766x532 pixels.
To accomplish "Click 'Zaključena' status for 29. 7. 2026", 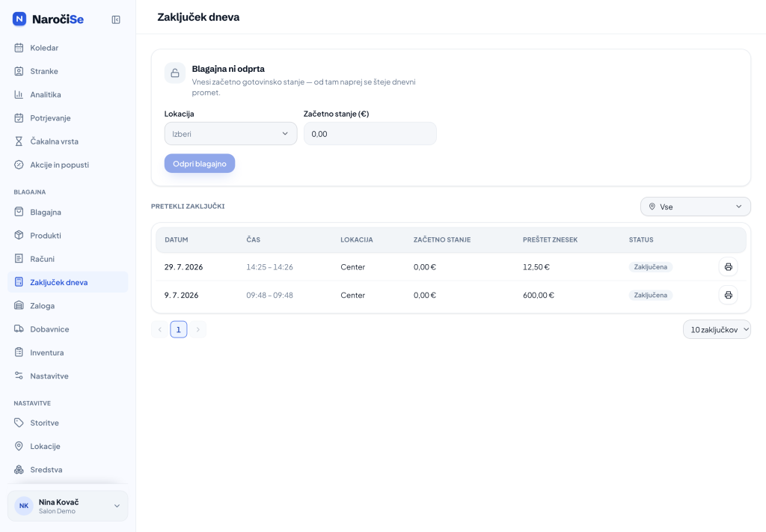I will [650, 267].
